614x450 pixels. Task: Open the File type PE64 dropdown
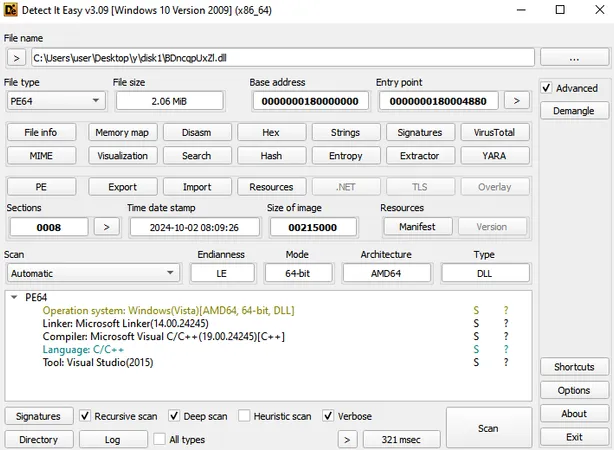pyautogui.click(x=56, y=101)
